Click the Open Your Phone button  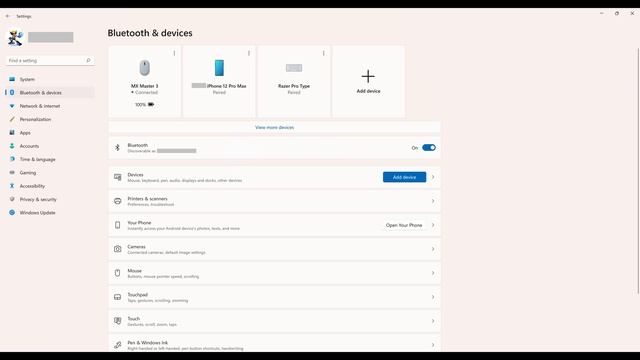tap(404, 225)
